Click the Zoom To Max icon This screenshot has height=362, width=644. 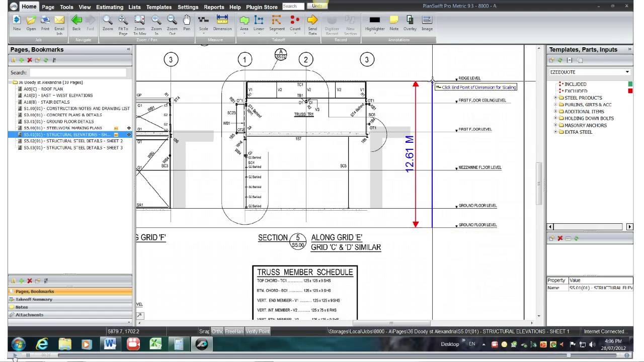click(140, 20)
